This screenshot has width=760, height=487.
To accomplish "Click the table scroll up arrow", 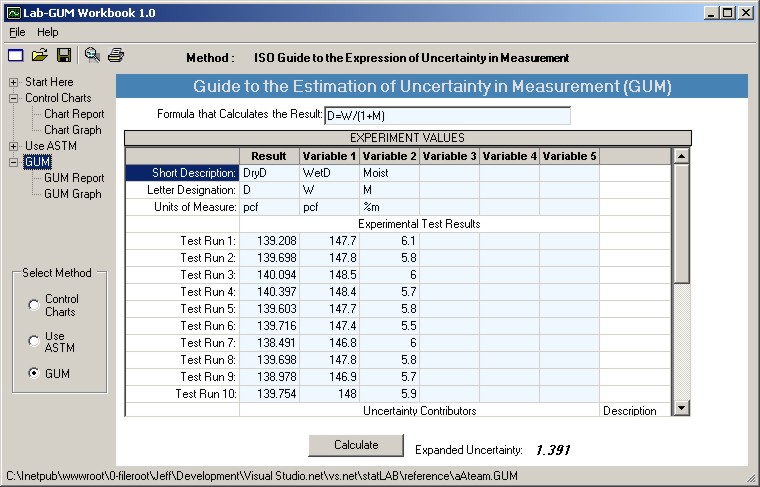I will point(681,156).
